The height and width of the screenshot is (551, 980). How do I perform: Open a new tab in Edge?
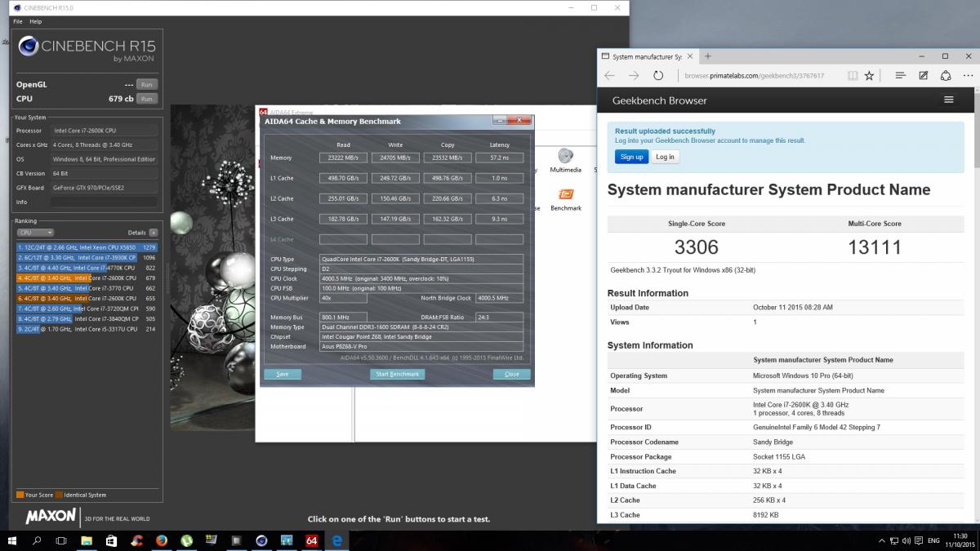pos(707,56)
